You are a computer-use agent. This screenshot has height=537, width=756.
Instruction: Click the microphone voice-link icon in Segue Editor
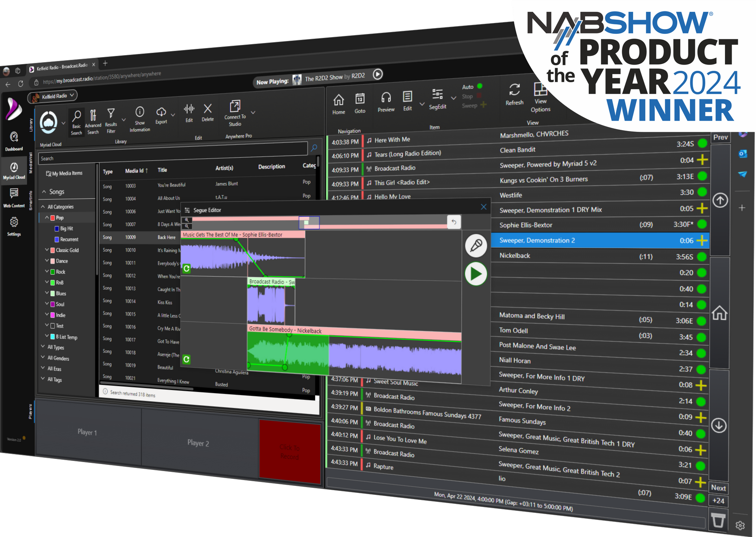pos(476,245)
